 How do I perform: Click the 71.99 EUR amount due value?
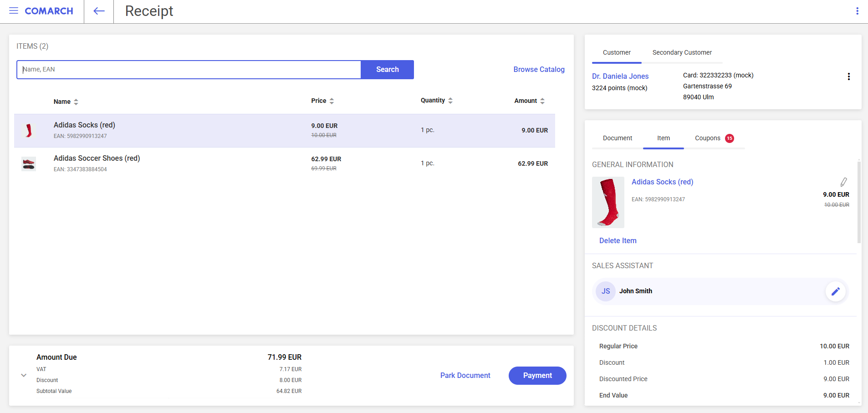285,357
